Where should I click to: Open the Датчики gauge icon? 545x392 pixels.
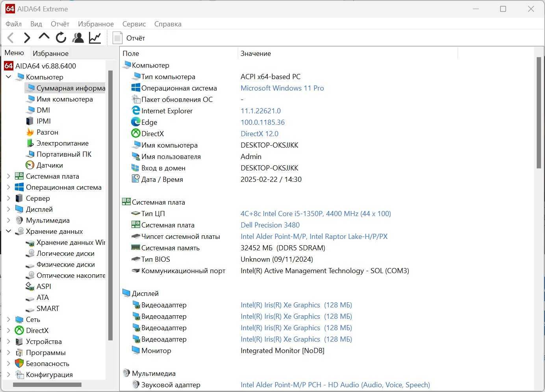(30, 165)
